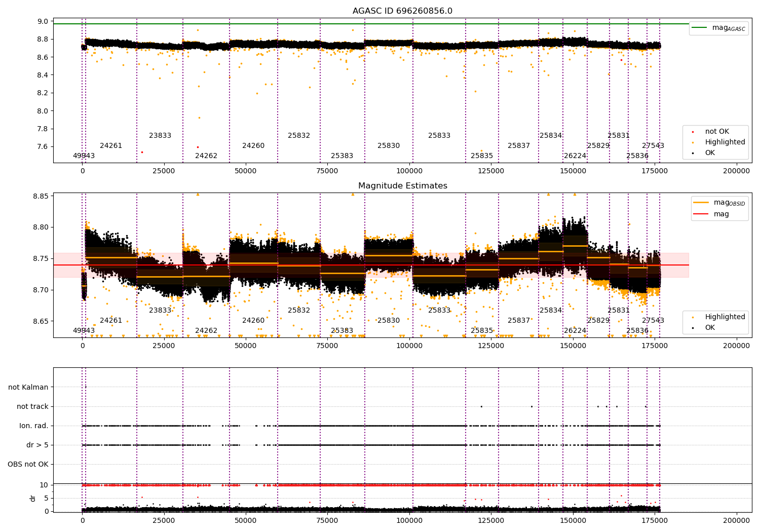Viewport: 760px width, 532px height.
Task: Click OBSID label 24260 in the middle plot
Action: (x=253, y=321)
